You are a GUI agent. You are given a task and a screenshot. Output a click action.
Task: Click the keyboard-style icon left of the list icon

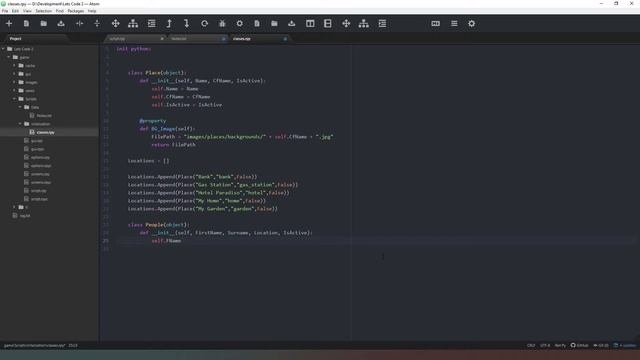[436, 24]
